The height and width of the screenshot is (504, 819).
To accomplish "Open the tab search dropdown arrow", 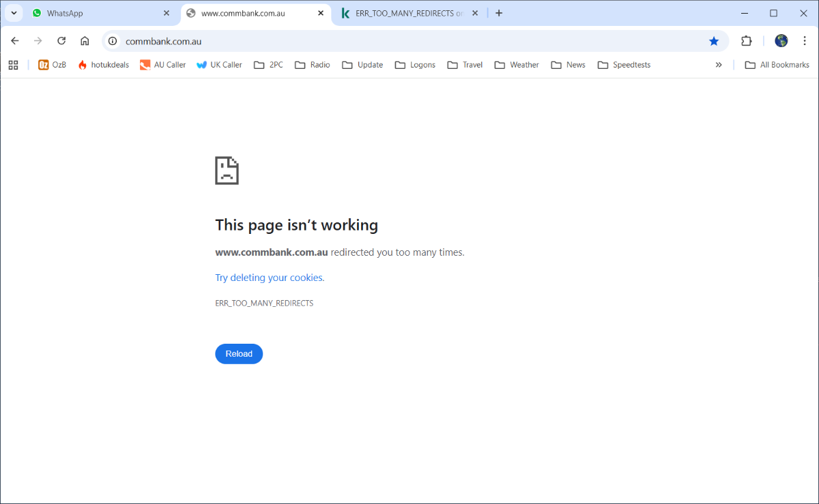I will (14, 13).
